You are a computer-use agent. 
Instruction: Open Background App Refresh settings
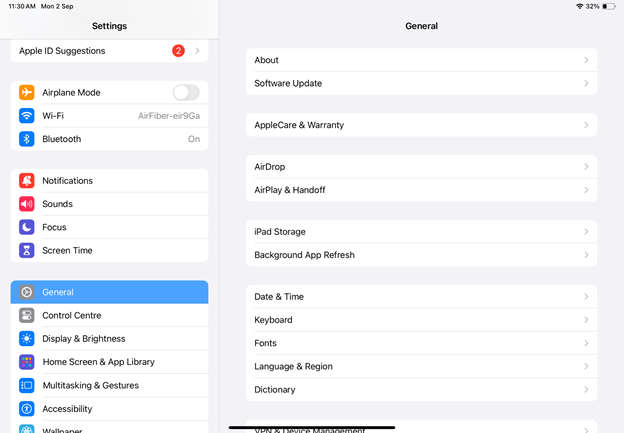[x=421, y=255]
